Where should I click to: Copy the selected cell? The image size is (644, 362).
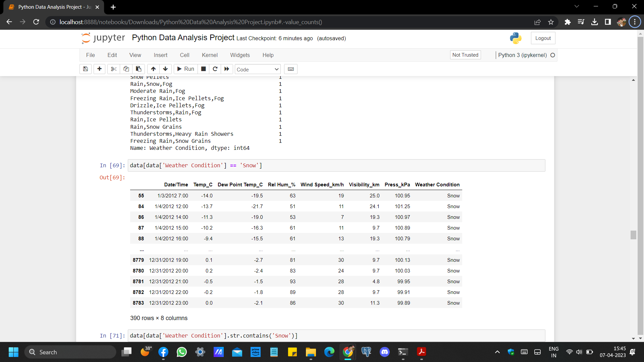(126, 69)
